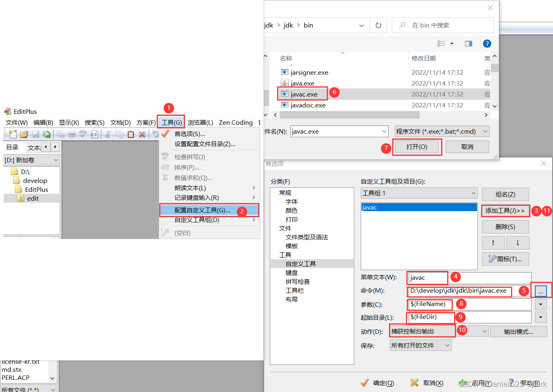This screenshot has height=392, width=553.
Task: Click the Help question mark icon in file dialog
Action: [487, 44]
